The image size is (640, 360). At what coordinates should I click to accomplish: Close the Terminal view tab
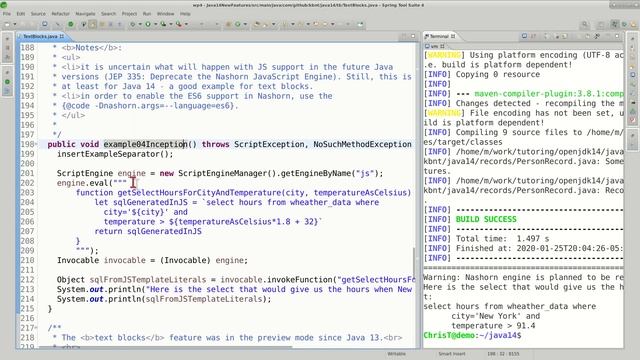(x=453, y=36)
